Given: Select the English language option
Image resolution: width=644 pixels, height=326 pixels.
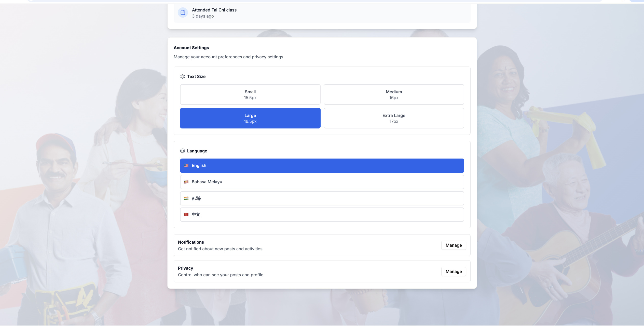Looking at the screenshot, I should (x=322, y=165).
